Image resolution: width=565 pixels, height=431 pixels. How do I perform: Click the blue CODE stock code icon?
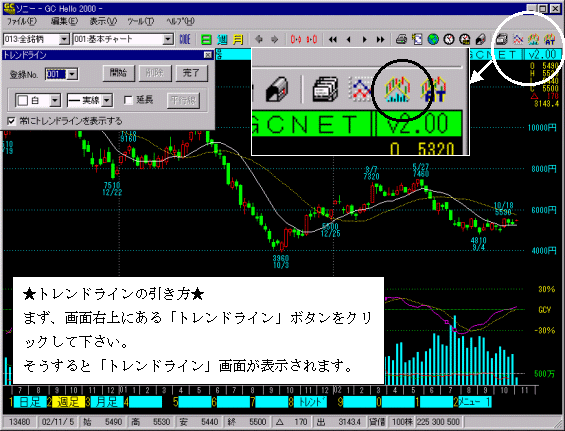coord(185,39)
